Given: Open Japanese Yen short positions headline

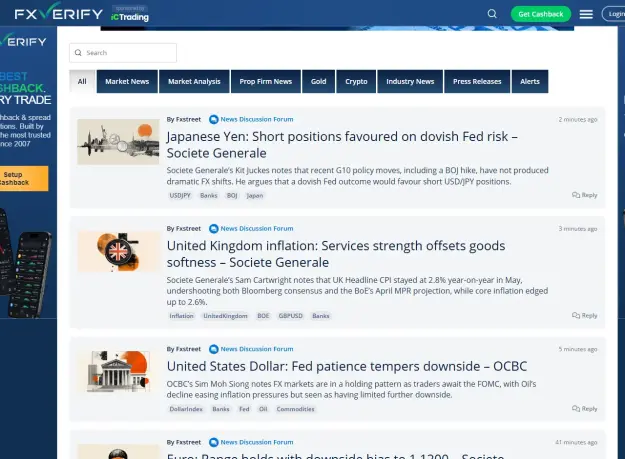Looking at the screenshot, I should (x=342, y=145).
